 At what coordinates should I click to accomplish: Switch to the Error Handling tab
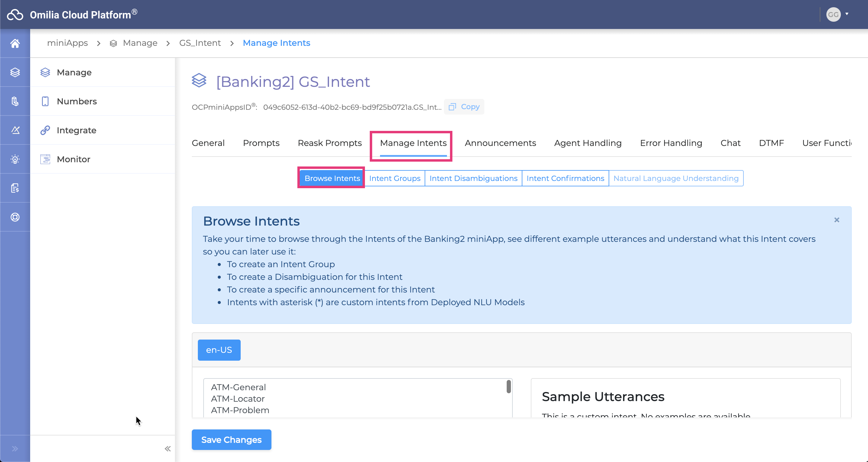click(x=671, y=143)
